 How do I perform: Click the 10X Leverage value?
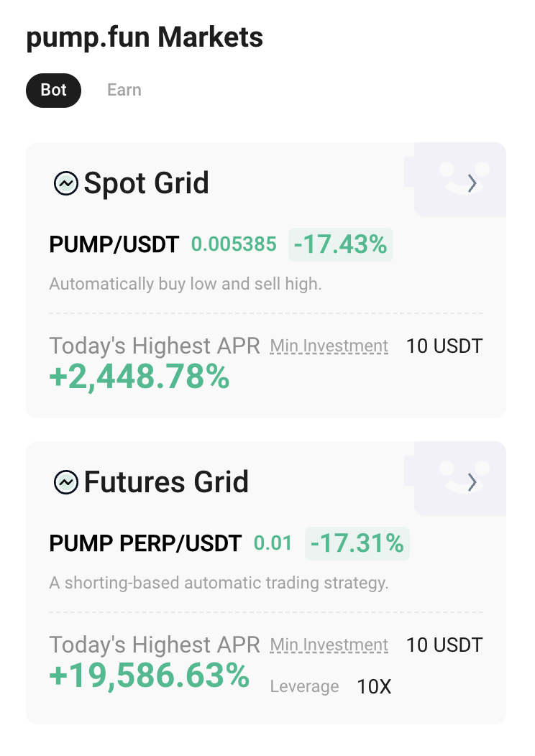tap(374, 687)
